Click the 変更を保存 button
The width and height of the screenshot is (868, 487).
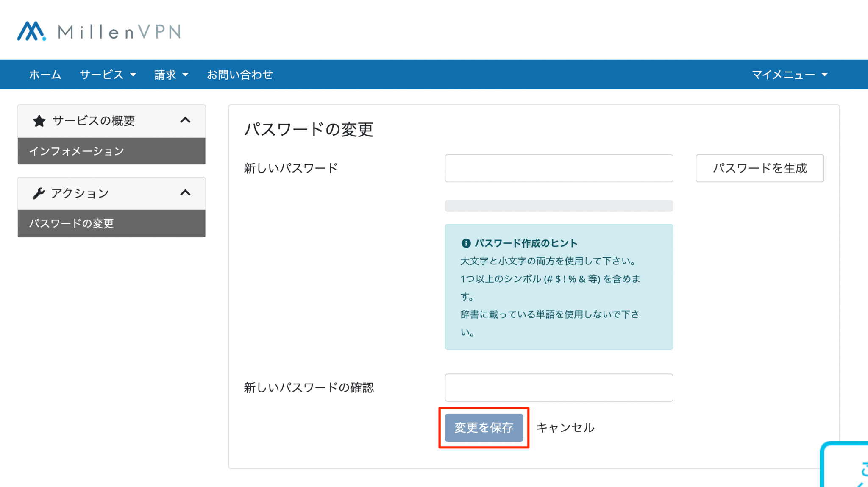pyautogui.click(x=484, y=428)
